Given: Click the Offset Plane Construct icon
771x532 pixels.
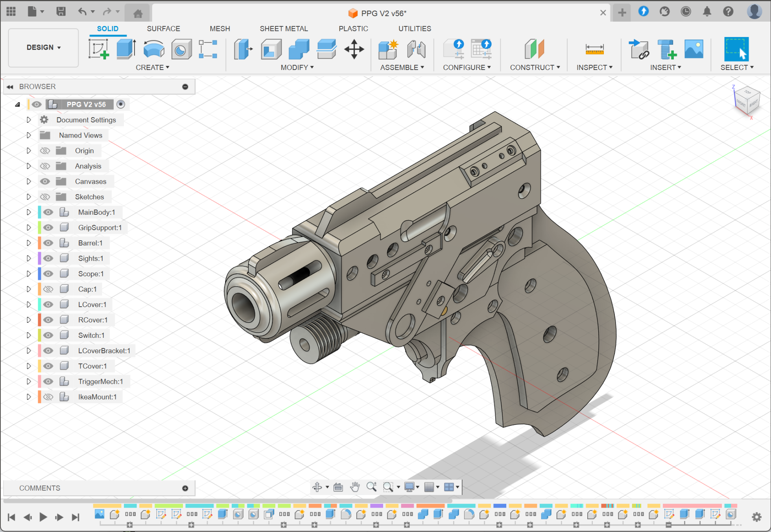Looking at the screenshot, I should click(x=534, y=49).
